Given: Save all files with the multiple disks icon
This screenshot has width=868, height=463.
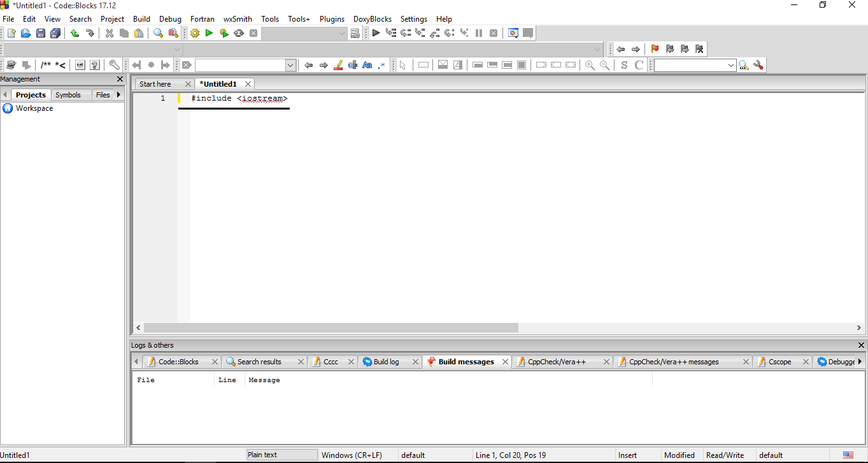Looking at the screenshot, I should (55, 32).
